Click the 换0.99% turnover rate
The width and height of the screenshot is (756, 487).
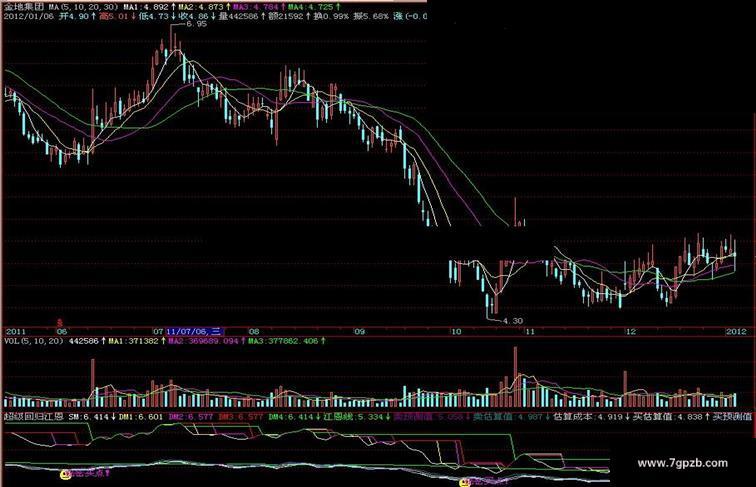(331, 16)
